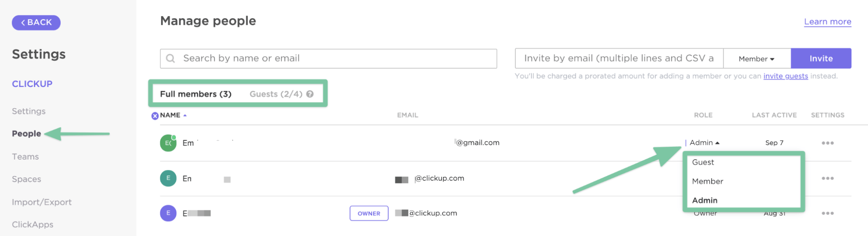
Task: Open the Learn more link
Action: (827, 22)
